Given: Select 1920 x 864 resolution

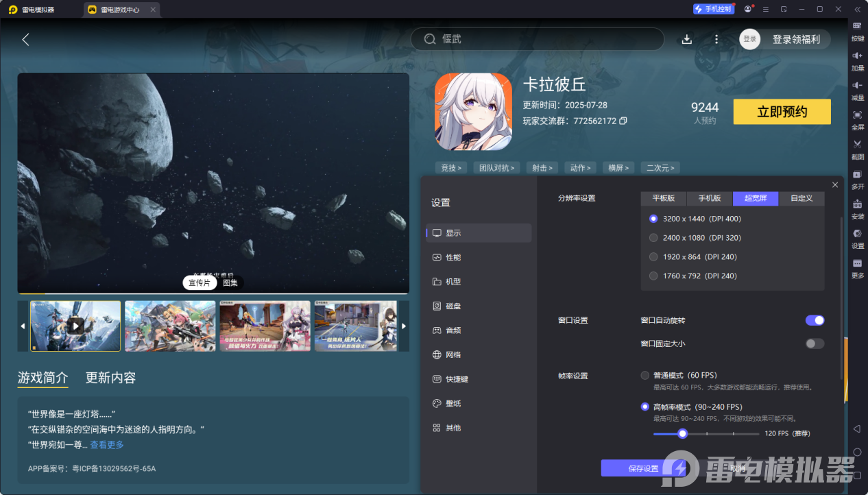Looking at the screenshot, I should click(x=653, y=257).
